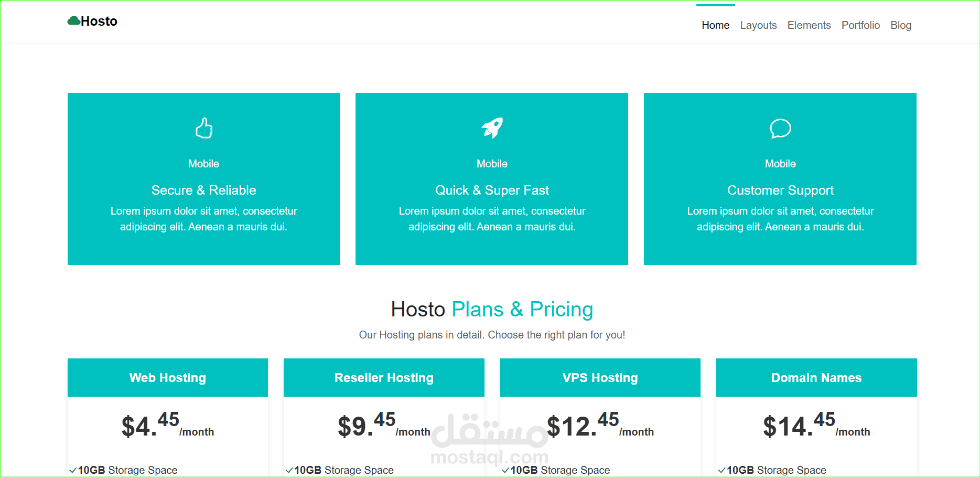The height and width of the screenshot is (477, 980).
Task: Click Lorem ipsum text in Secure & Reliable card
Action: pos(204,219)
